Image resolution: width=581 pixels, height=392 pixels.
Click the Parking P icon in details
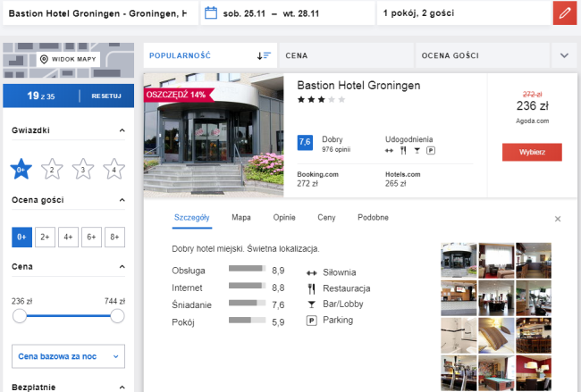312,321
